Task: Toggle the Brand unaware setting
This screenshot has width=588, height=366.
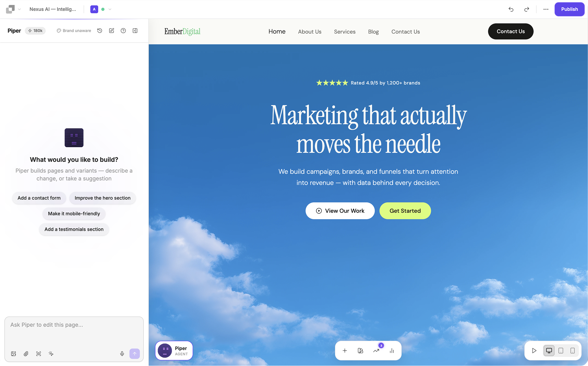Action: point(74,31)
